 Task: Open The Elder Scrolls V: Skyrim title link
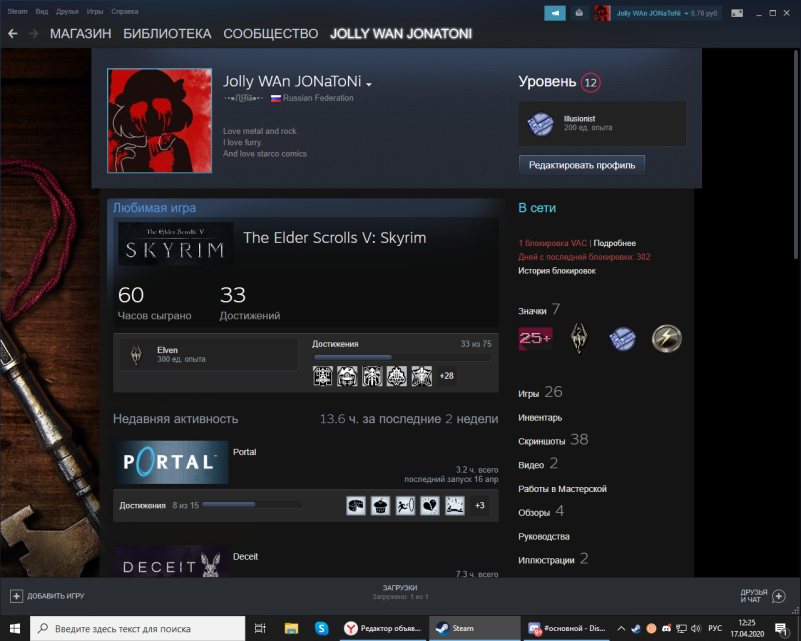pos(335,238)
